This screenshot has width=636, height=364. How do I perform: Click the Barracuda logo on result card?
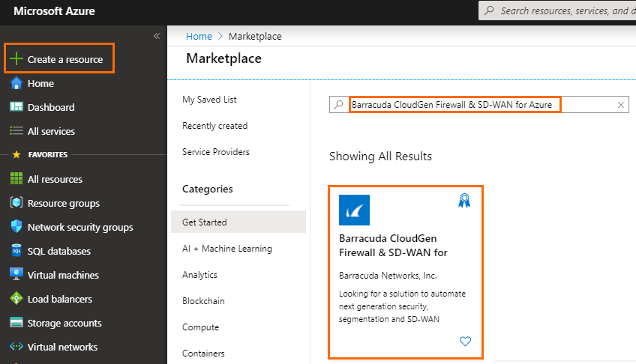354,210
